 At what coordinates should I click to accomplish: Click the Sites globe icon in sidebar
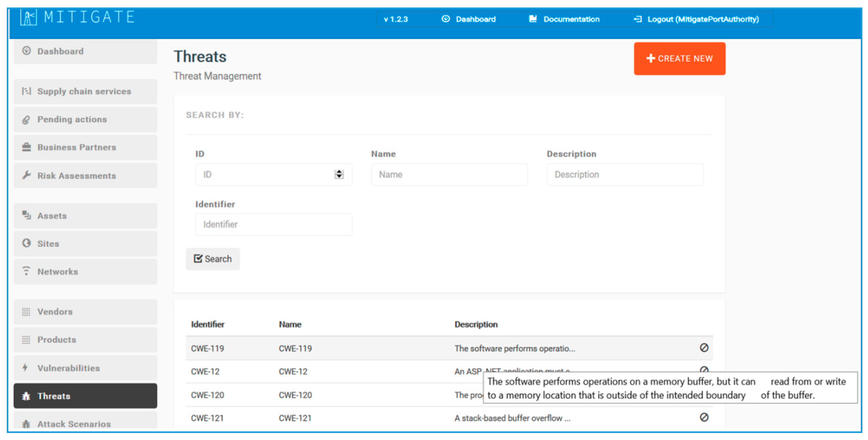[26, 243]
